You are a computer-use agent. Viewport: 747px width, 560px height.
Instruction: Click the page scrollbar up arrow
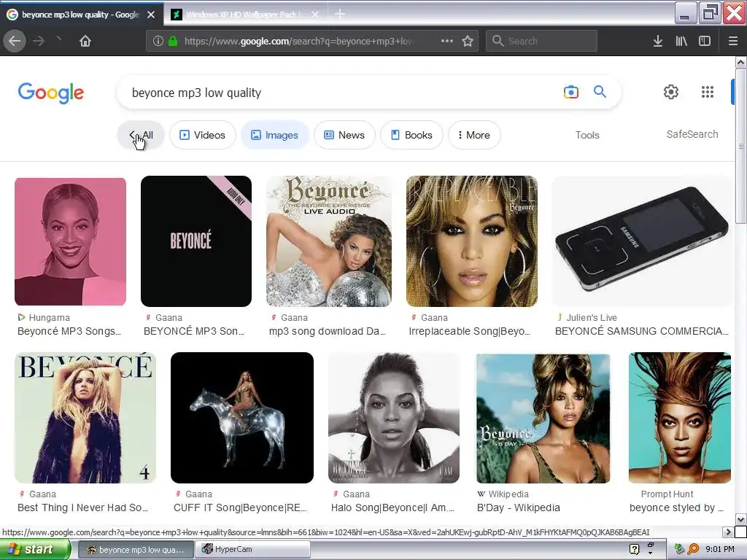tap(741, 63)
